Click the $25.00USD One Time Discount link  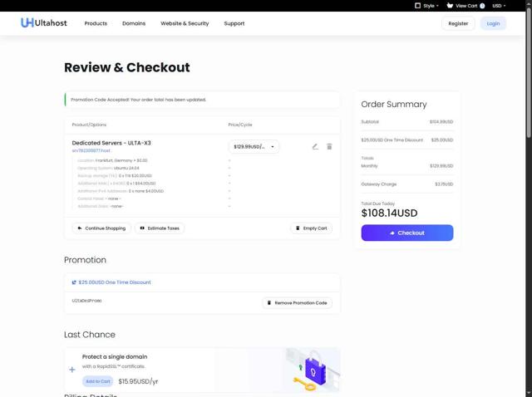[x=111, y=282]
